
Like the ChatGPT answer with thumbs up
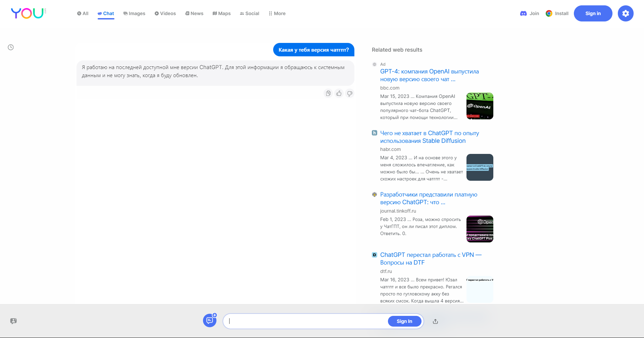pyautogui.click(x=339, y=93)
